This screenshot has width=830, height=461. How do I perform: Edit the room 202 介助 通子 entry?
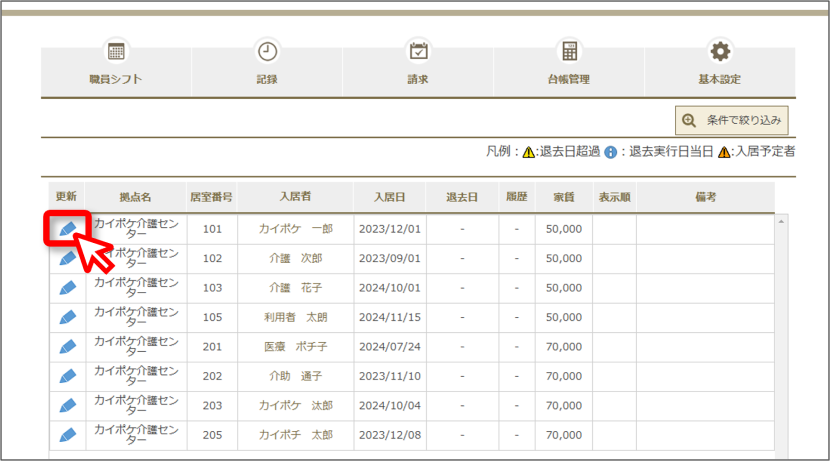(x=68, y=376)
